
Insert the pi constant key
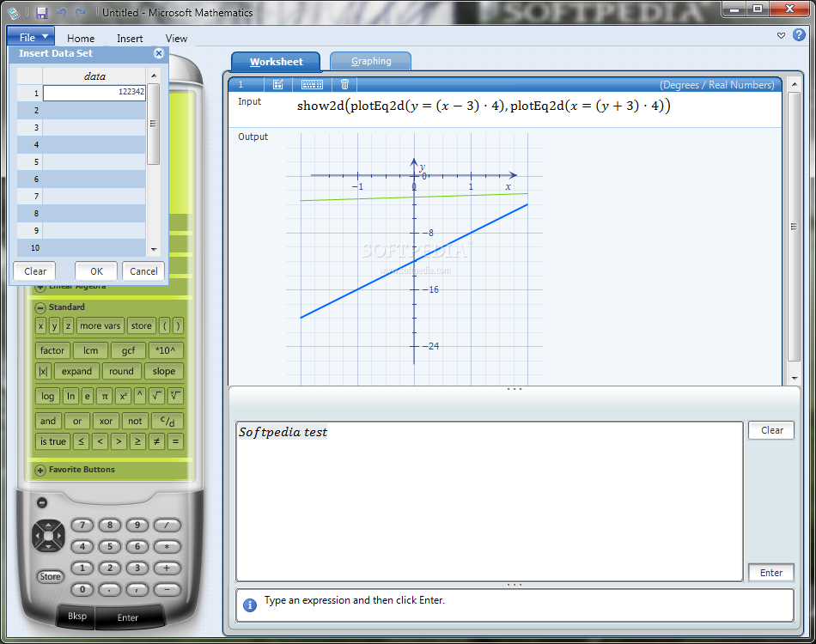coord(105,397)
